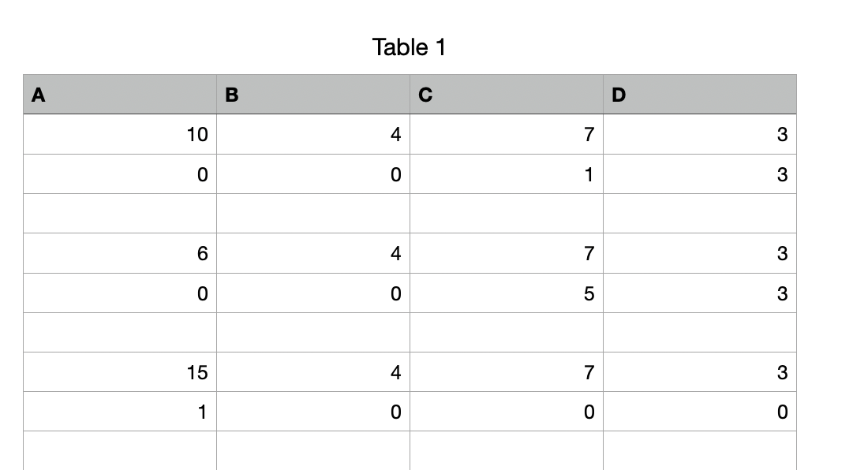Viewport: 868px width, 470px height.
Task: Select empty column A cell directly above 6
Action: click(120, 214)
